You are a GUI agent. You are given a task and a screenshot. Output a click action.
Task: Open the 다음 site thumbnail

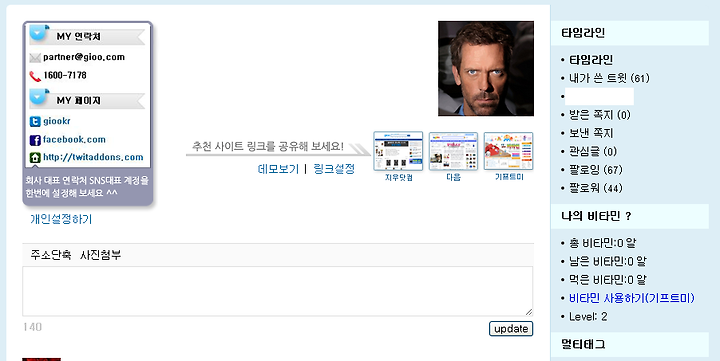click(x=453, y=151)
